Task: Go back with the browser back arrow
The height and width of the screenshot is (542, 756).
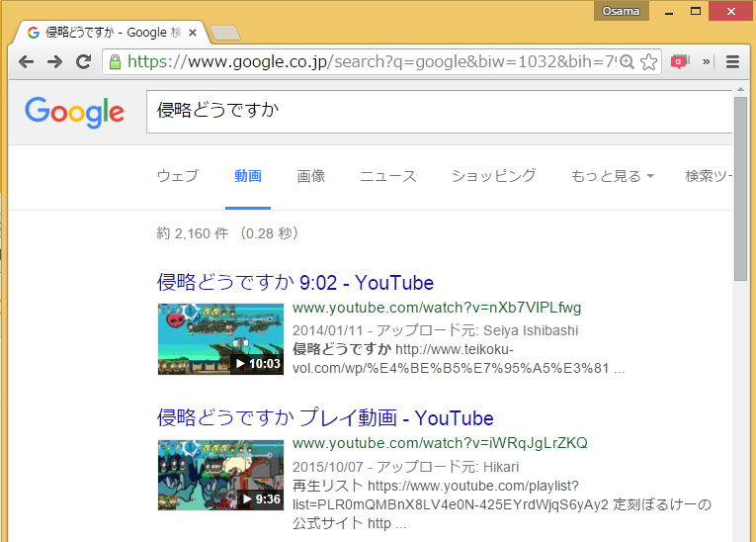Action: click(26, 61)
